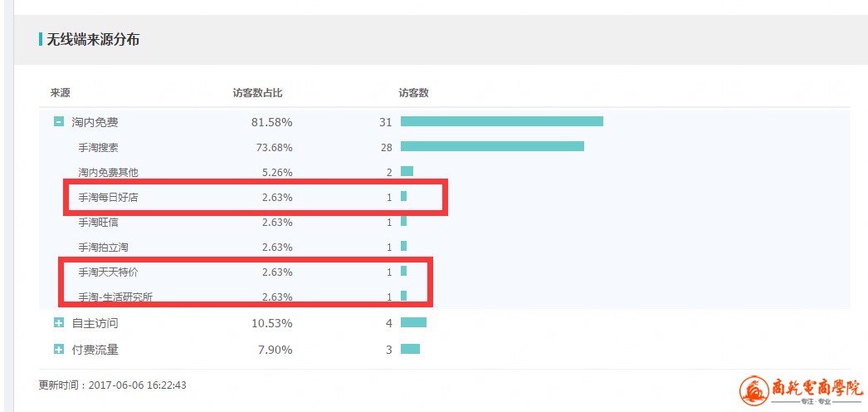
Task: Click the 自主访问 visitor bar
Action: [x=413, y=322]
